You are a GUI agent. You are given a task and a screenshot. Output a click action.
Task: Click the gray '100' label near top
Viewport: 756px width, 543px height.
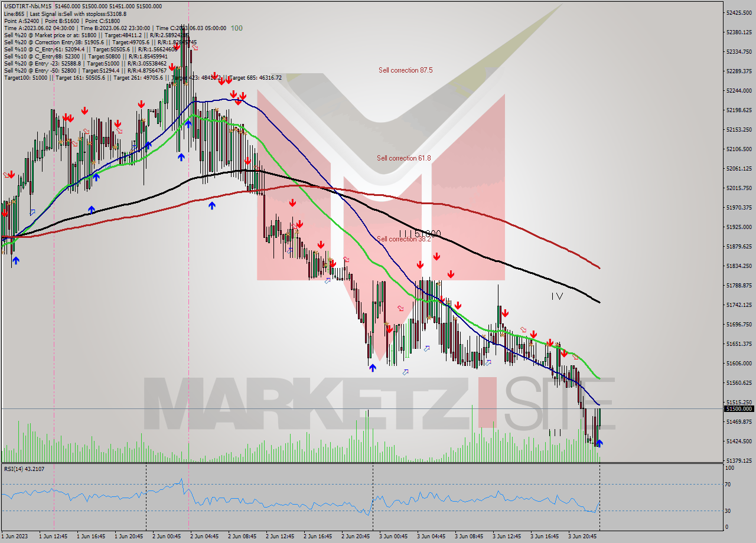236,28
